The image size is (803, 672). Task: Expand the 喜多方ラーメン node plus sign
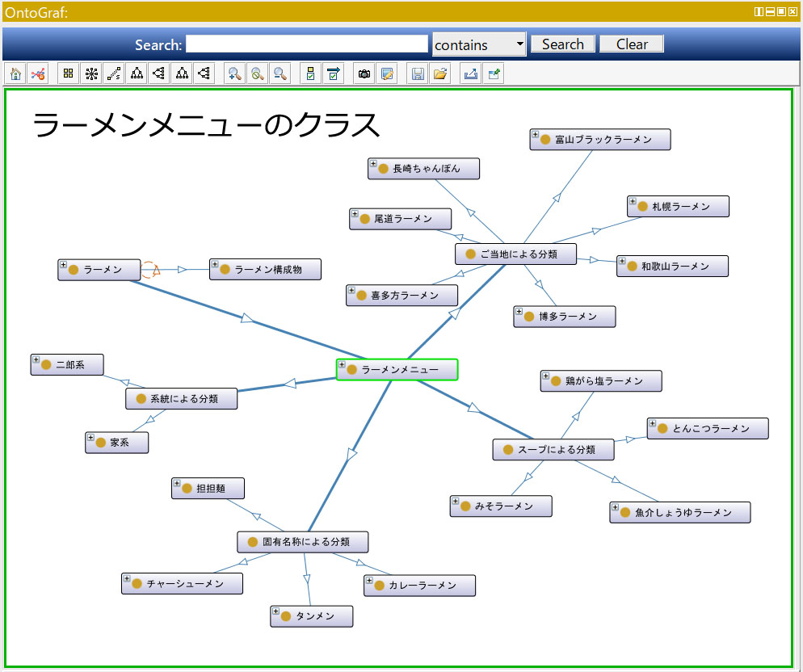pos(352,291)
